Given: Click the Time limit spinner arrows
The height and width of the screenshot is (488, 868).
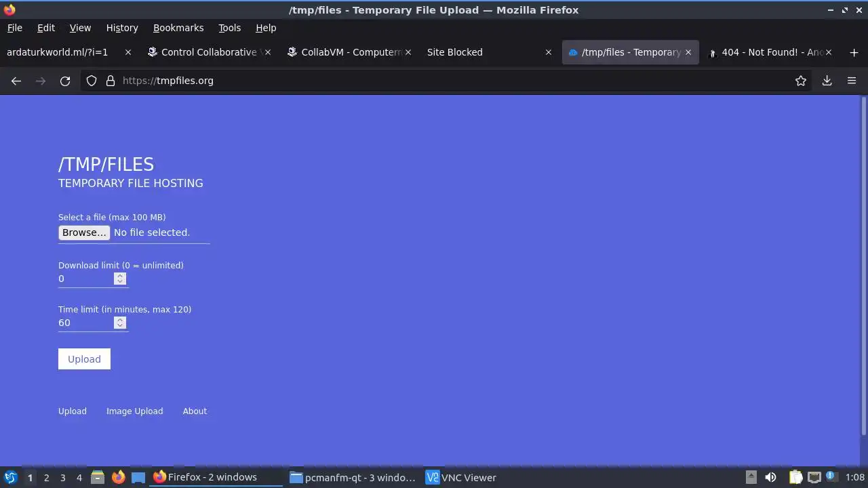Looking at the screenshot, I should (120, 323).
